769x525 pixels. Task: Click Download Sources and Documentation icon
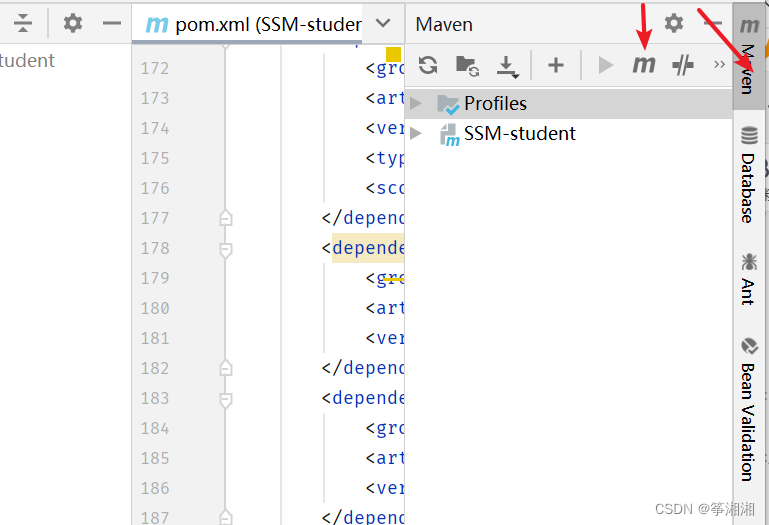click(508, 66)
